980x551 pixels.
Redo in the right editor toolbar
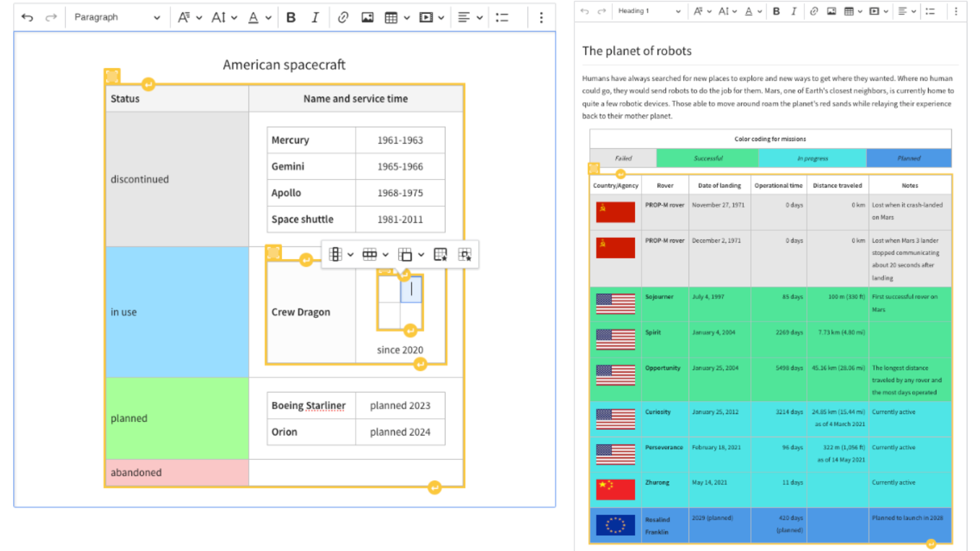tap(602, 11)
